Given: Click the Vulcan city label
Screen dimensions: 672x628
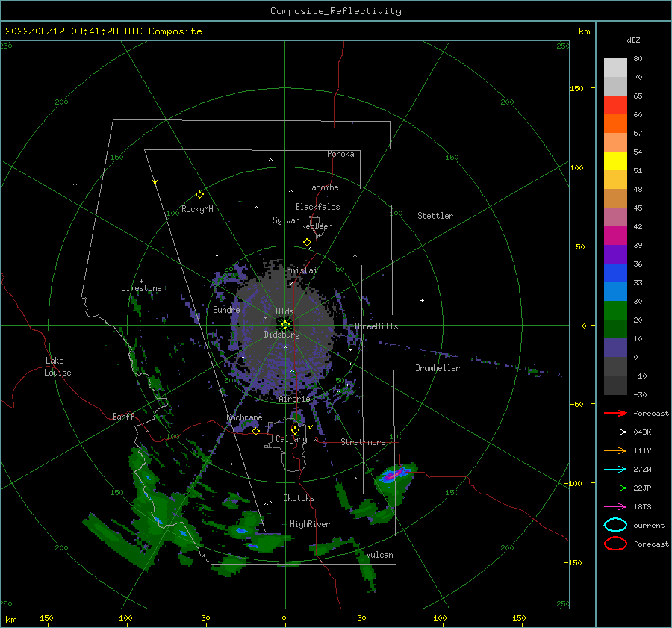Looking at the screenshot, I should pyautogui.click(x=380, y=555).
